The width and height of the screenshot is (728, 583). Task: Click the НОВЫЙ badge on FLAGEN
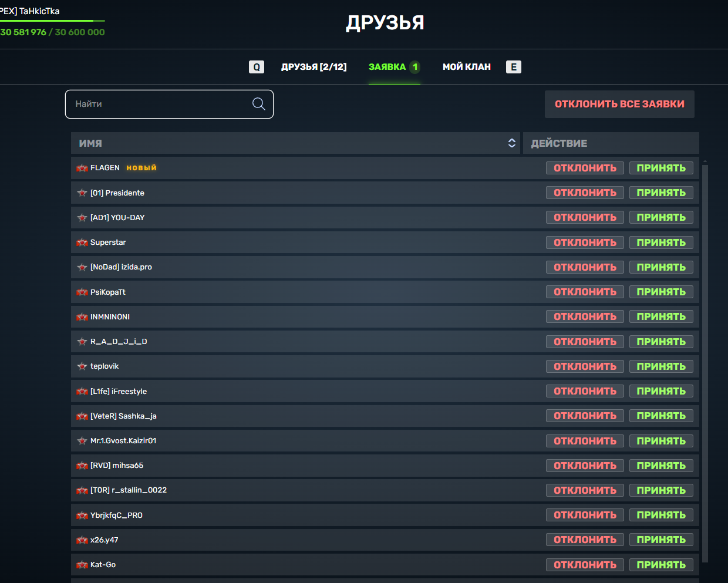(x=141, y=168)
